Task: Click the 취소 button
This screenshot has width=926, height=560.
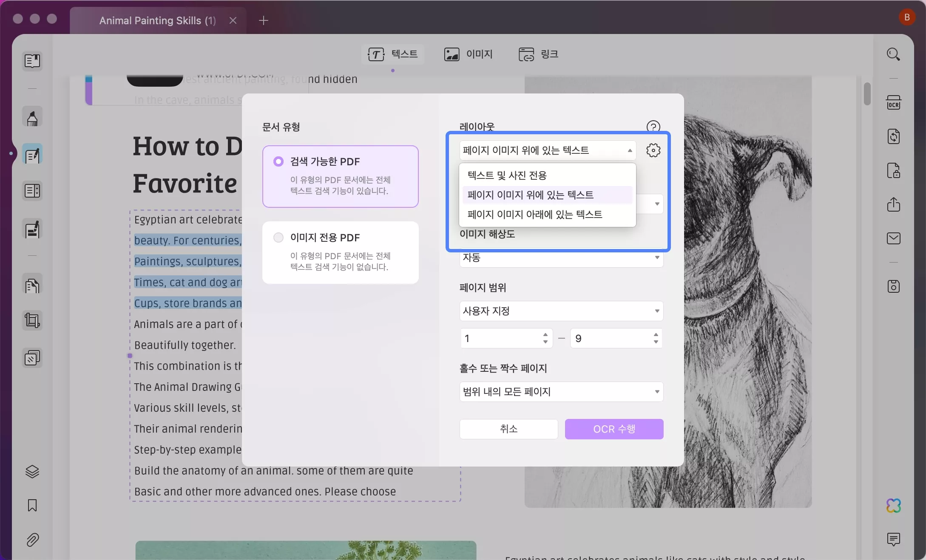Action: [508, 429]
